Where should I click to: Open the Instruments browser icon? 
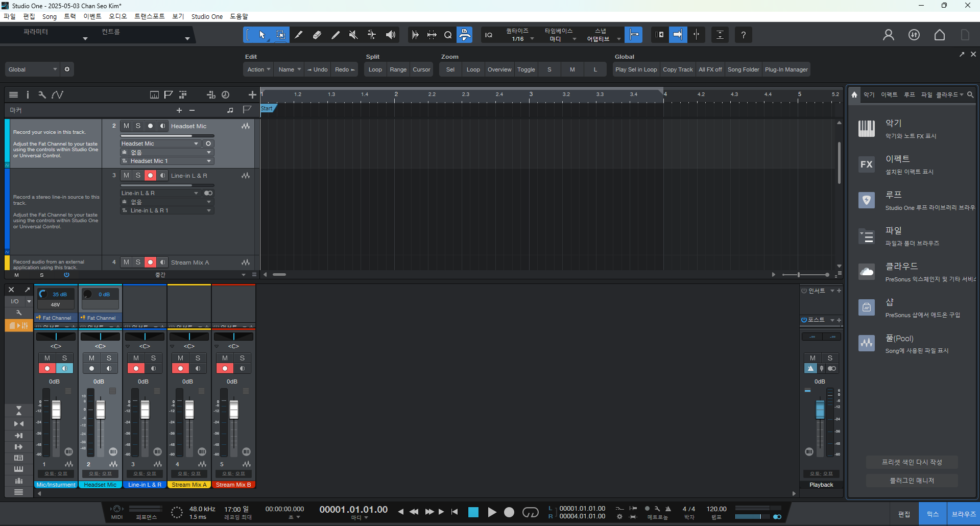point(867,128)
